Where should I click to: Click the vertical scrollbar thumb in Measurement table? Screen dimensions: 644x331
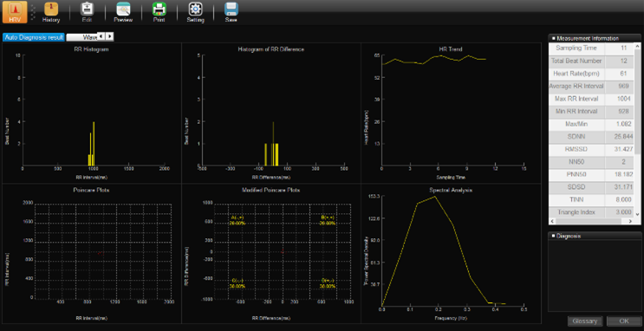click(x=637, y=101)
